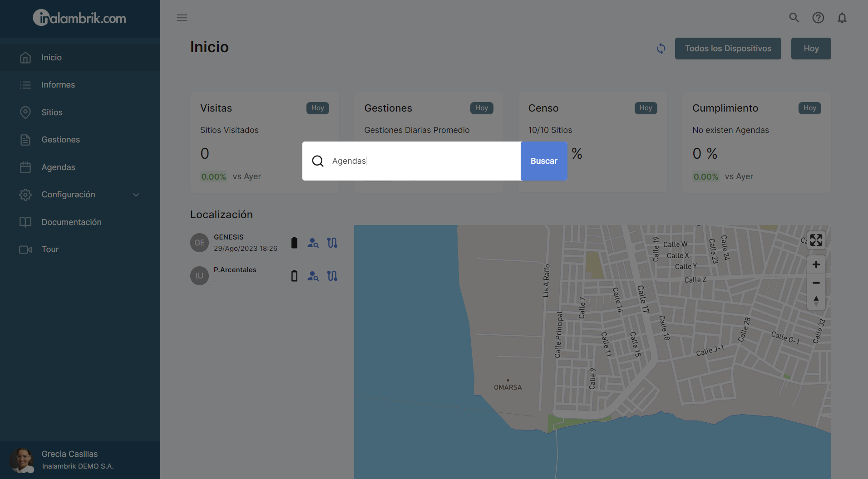Viewport: 868px width, 479px height.
Task: Click the Buscar button
Action: pyautogui.click(x=544, y=161)
